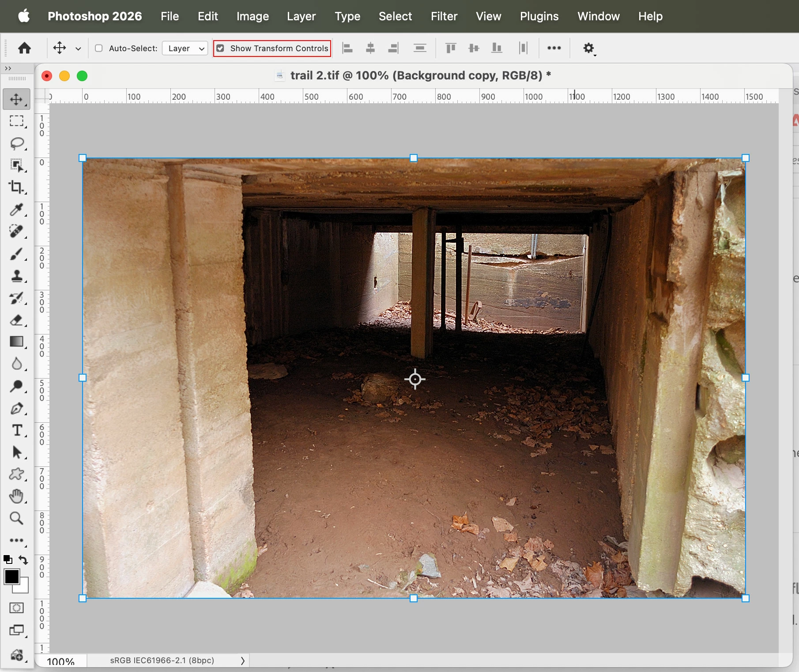Open the options bar gear settings menu
Viewport: 799px width, 672px height.
588,48
